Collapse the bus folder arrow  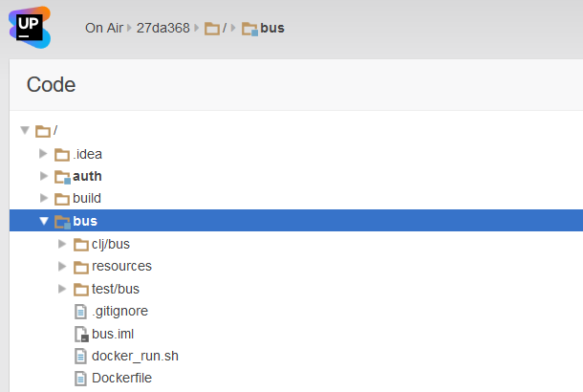44,221
